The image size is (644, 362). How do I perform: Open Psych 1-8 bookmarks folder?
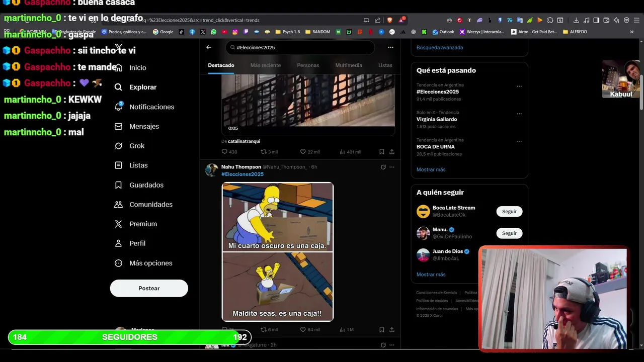[288, 32]
